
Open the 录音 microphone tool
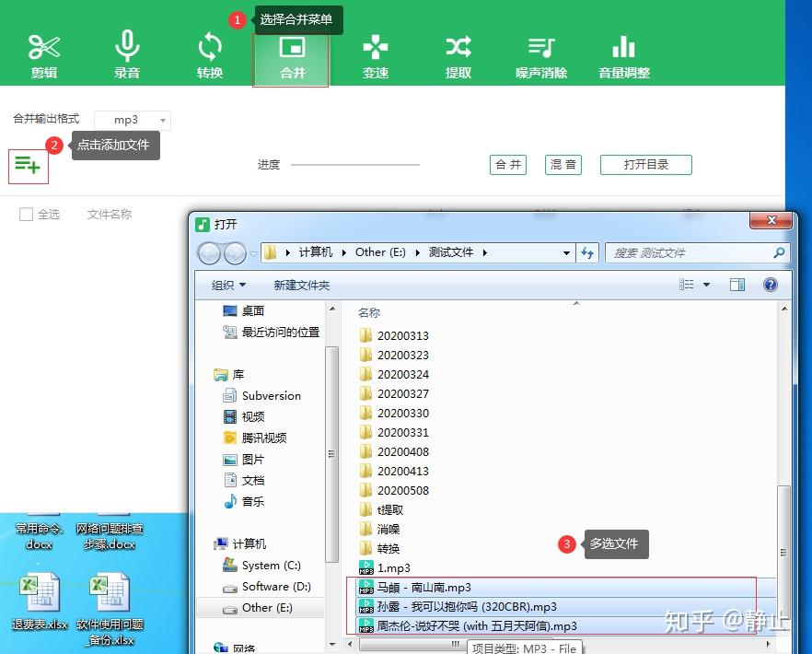pos(127,55)
